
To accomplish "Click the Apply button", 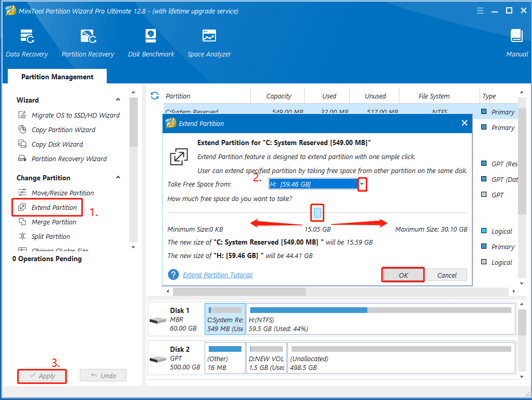I will tap(42, 376).
